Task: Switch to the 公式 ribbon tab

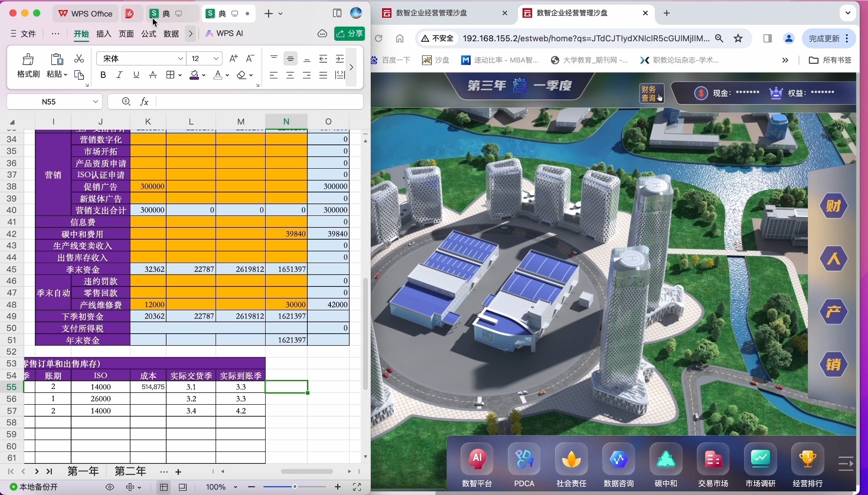Action: [x=149, y=33]
